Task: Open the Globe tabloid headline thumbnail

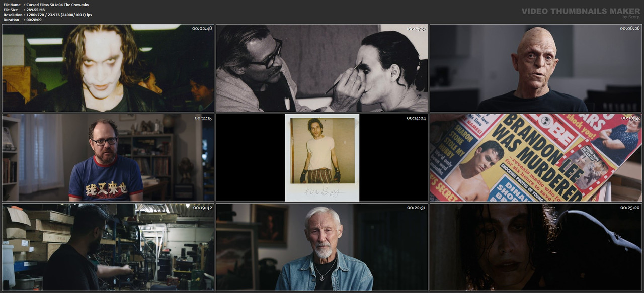Action: pyautogui.click(x=536, y=158)
